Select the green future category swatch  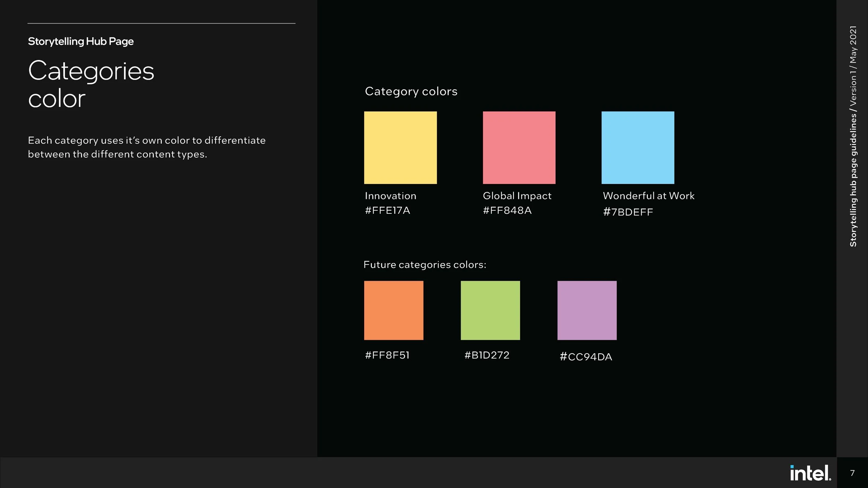[490, 310]
